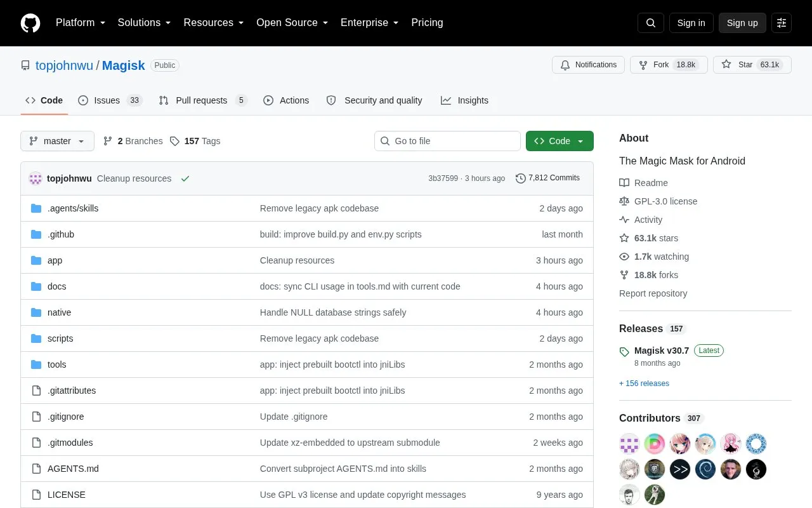Open the search magnifier button

pos(651,23)
